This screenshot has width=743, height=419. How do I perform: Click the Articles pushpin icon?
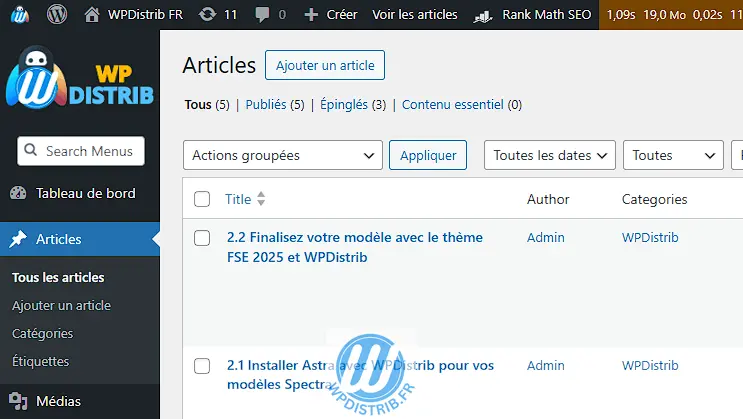pos(18,239)
